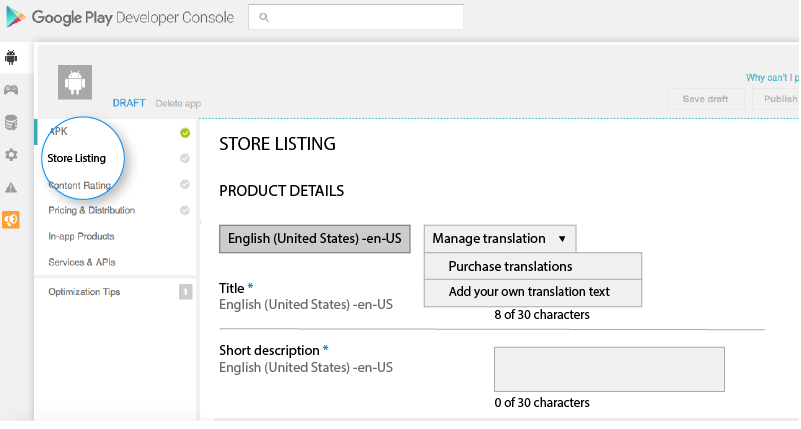The width and height of the screenshot is (801, 429).
Task: Open All applications Android icon in sidebar
Action: pos(11,57)
